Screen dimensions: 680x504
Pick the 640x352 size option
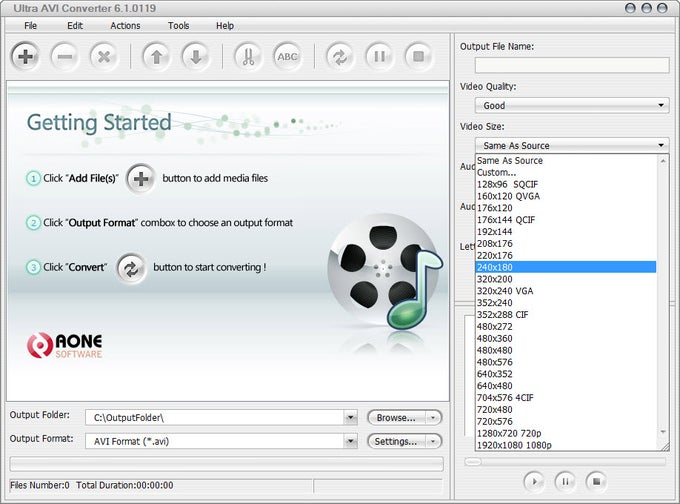[566, 374]
